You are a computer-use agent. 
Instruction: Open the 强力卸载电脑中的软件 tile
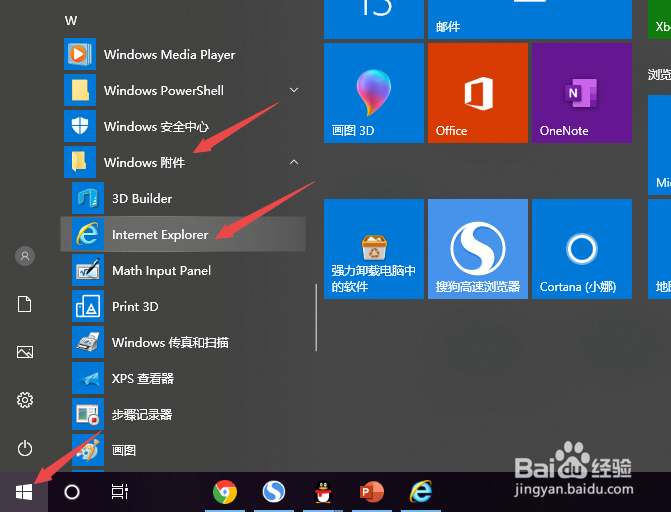pos(374,249)
